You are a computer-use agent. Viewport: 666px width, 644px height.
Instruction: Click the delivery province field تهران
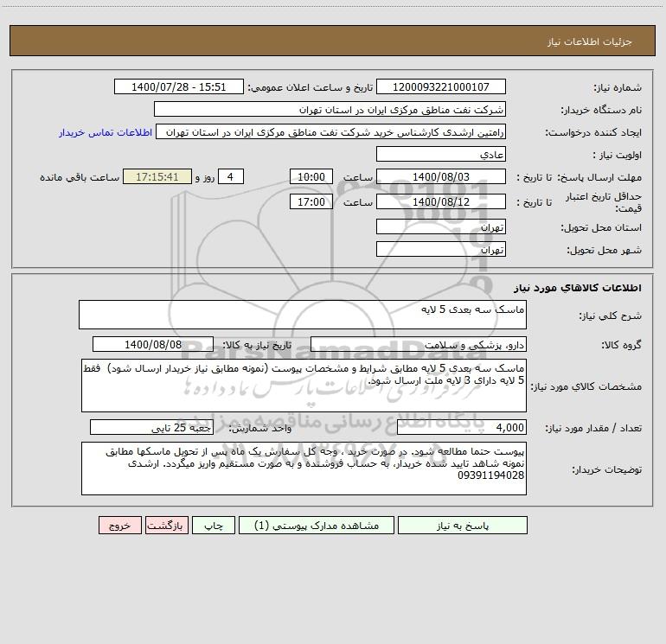click(x=441, y=226)
